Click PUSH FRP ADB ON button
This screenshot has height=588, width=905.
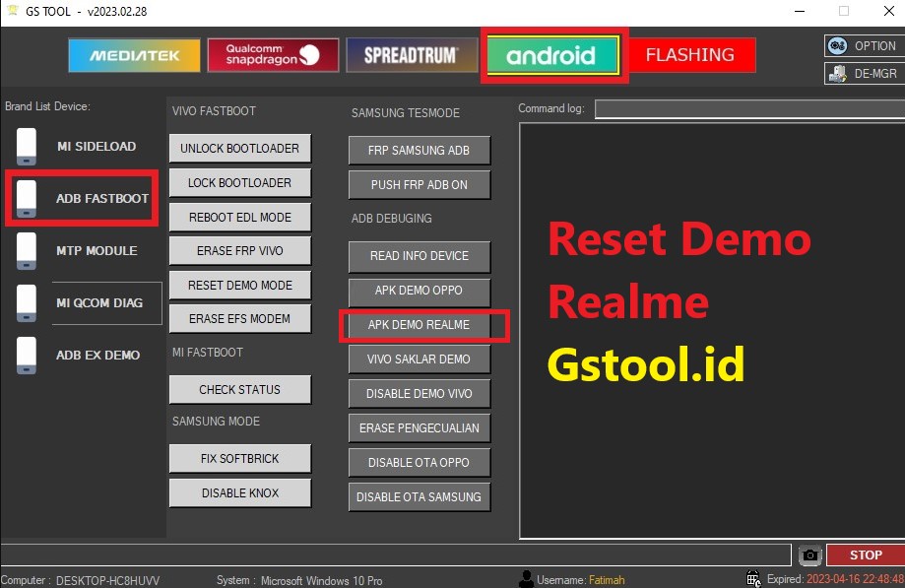point(420,184)
